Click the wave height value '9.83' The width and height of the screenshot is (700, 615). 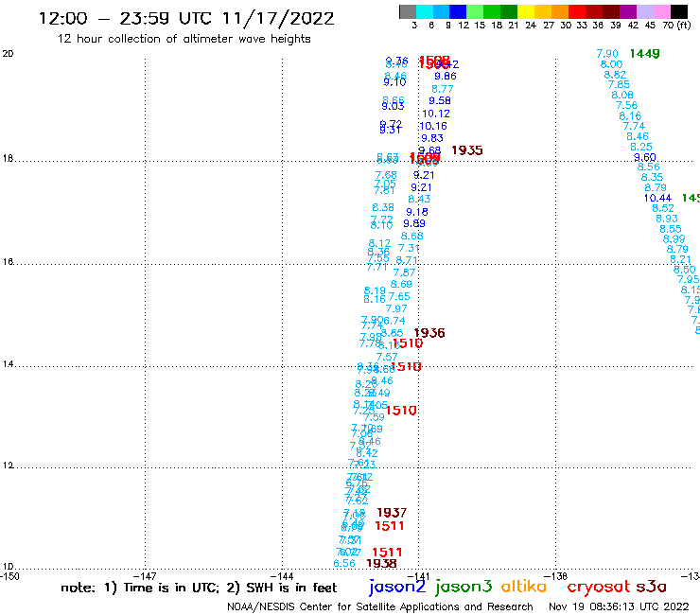coord(432,138)
